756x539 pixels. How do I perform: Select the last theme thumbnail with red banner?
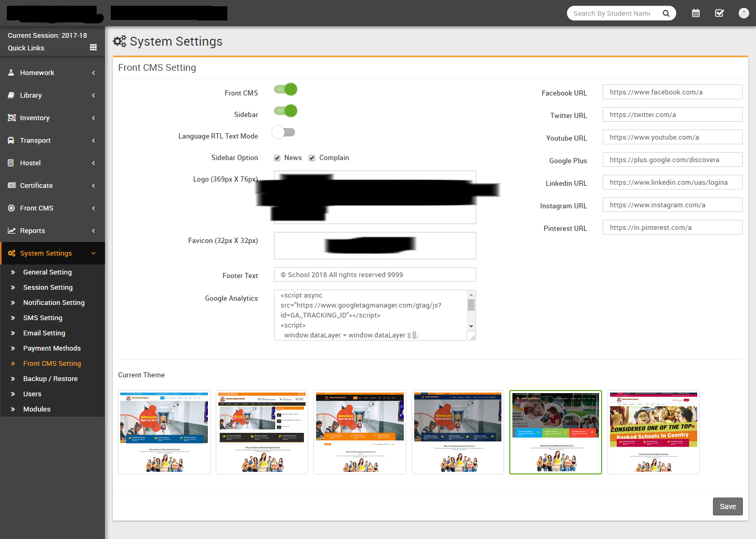point(653,432)
